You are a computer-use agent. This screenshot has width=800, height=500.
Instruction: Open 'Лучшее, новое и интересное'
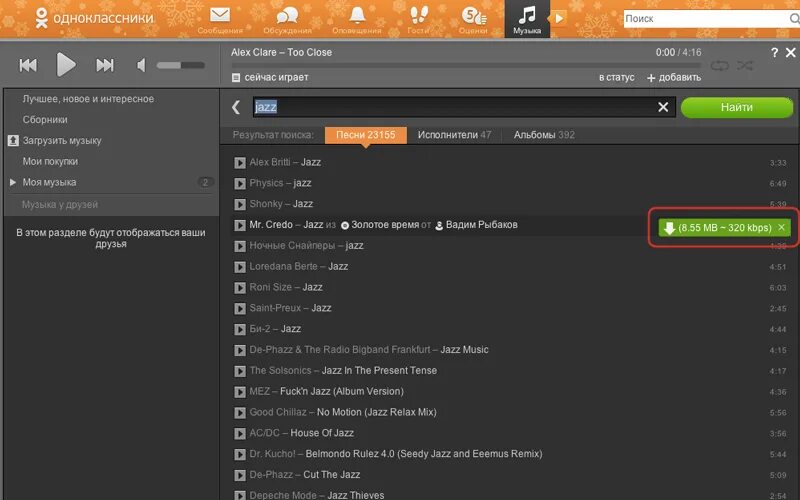pyautogui.click(x=88, y=99)
